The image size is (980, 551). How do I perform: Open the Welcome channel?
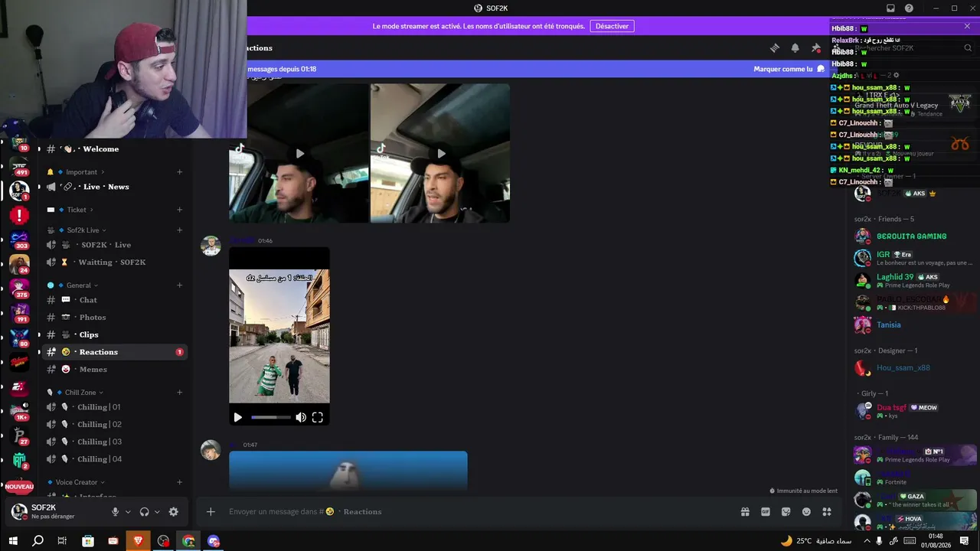pos(115,149)
